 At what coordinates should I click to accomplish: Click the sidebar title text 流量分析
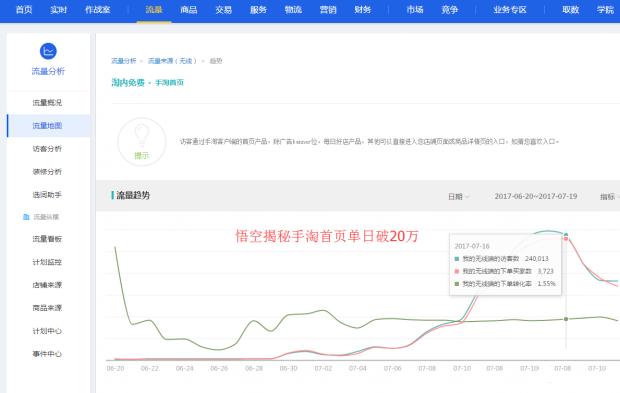[48, 71]
